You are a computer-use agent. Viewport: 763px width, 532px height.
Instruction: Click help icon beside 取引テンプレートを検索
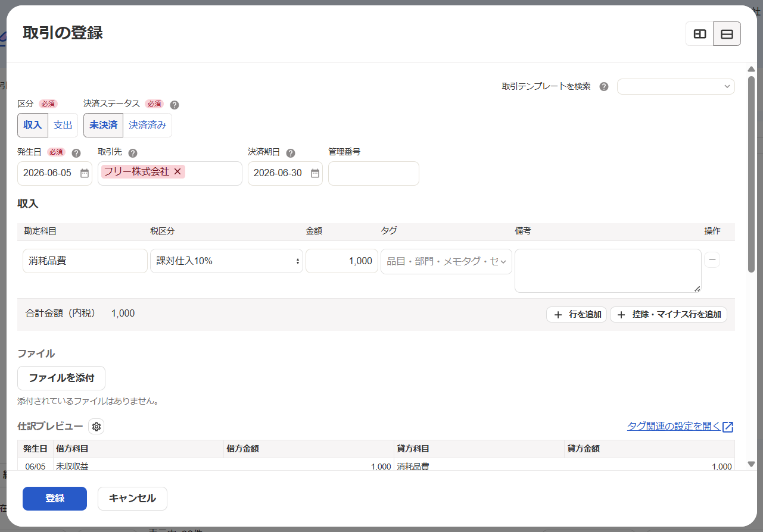click(x=604, y=86)
